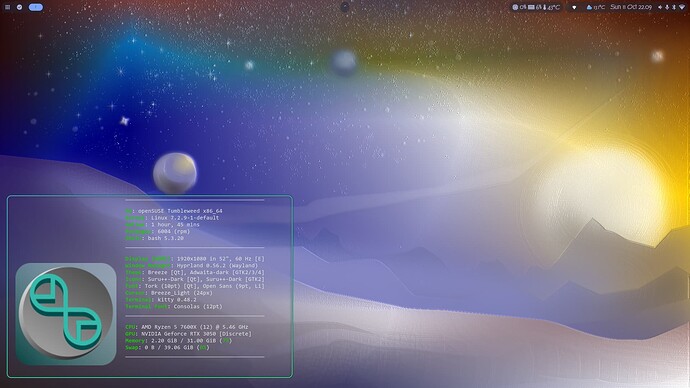
Task: Click the checkmark status icon in top bar
Action: pos(19,7)
